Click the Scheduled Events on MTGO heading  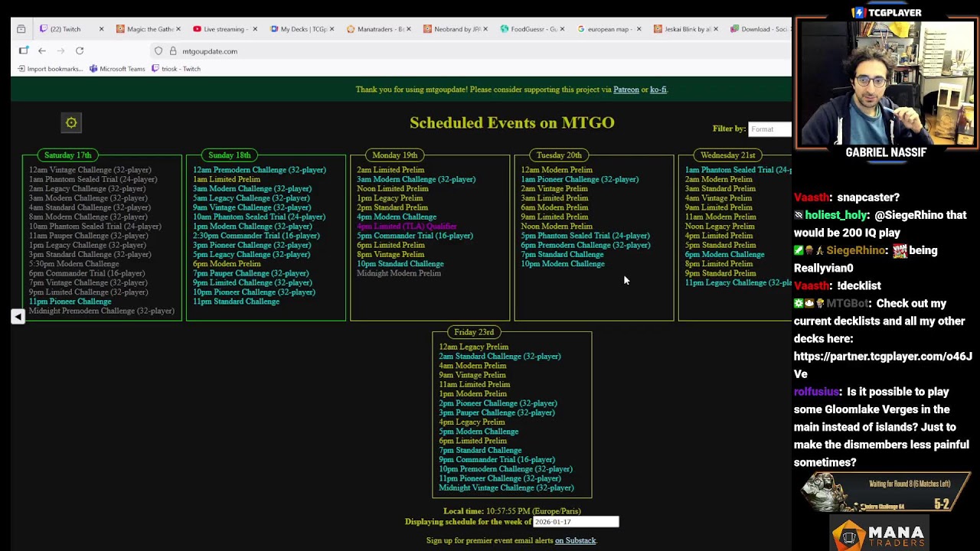pos(512,122)
